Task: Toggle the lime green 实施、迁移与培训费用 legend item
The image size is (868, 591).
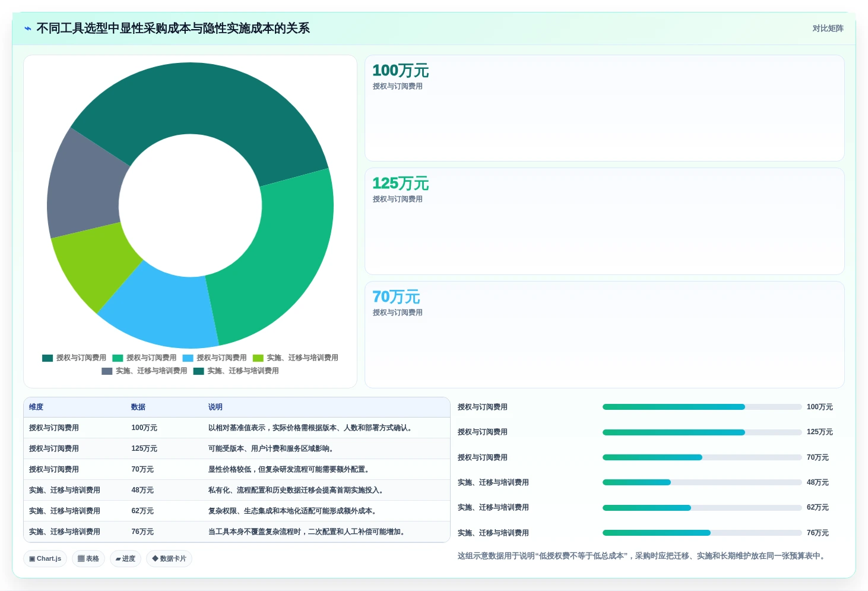Action: tap(295, 358)
